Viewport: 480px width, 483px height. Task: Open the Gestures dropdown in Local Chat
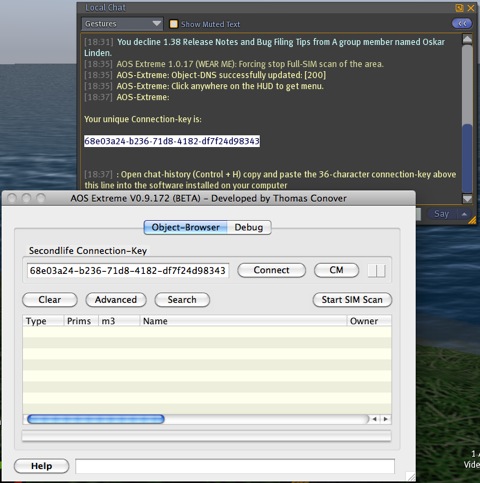tap(122, 24)
